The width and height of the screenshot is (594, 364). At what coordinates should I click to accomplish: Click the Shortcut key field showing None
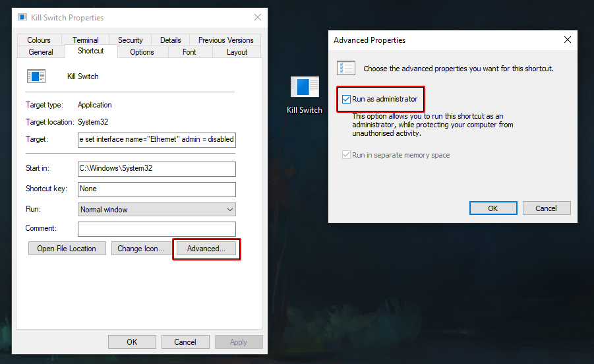click(157, 189)
